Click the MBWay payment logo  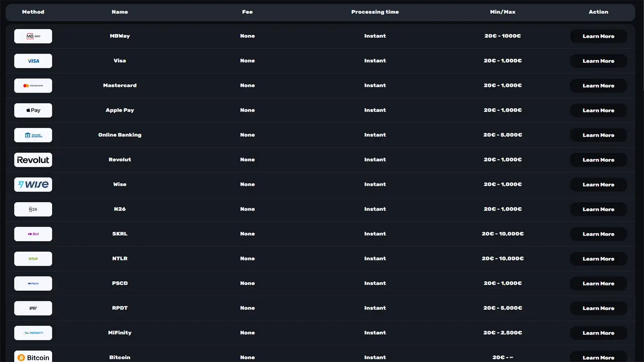click(x=33, y=36)
